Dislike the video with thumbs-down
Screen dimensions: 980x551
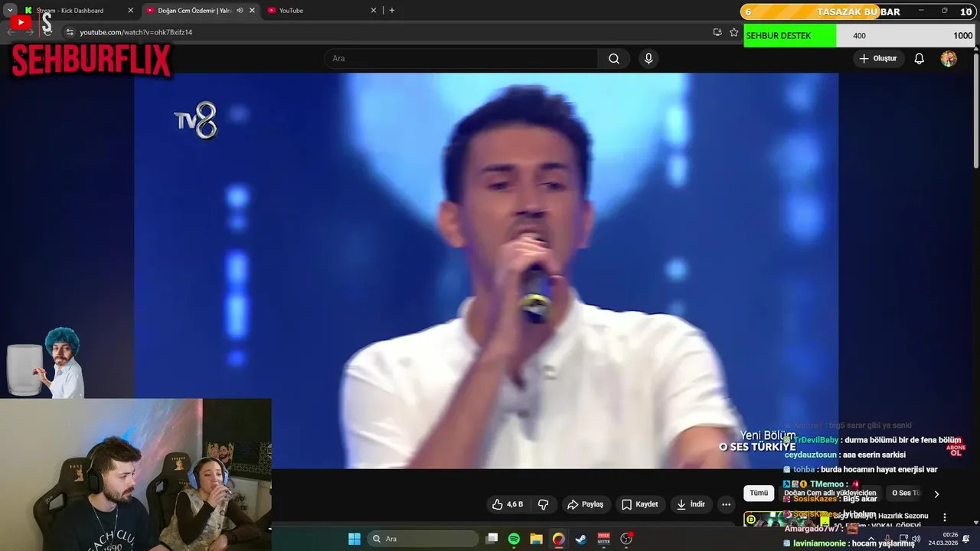click(x=543, y=504)
